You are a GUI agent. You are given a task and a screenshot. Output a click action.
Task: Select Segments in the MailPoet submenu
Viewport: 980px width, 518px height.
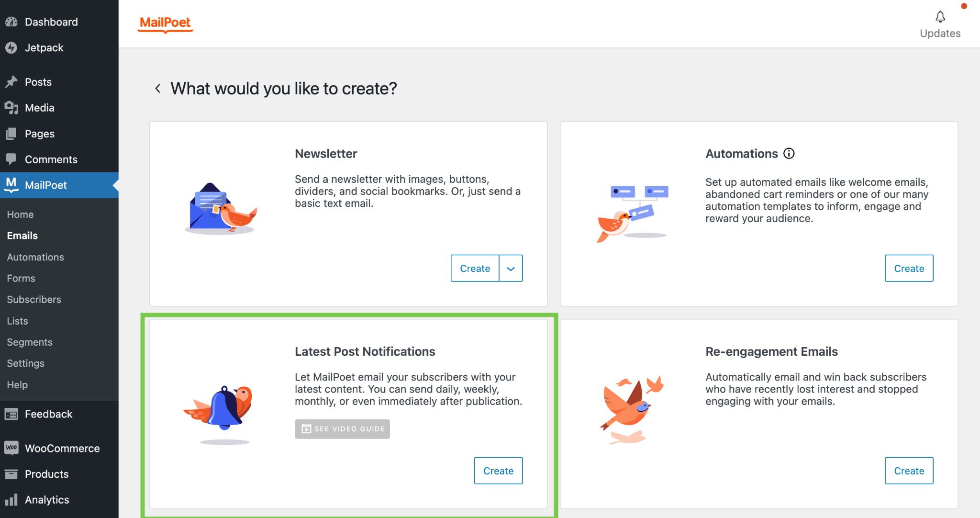coord(30,342)
